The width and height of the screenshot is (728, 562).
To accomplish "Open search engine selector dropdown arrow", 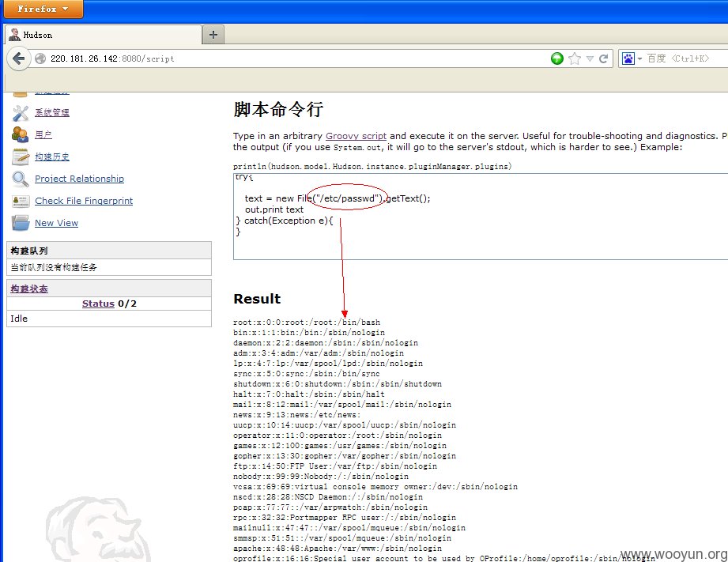I will [639, 59].
